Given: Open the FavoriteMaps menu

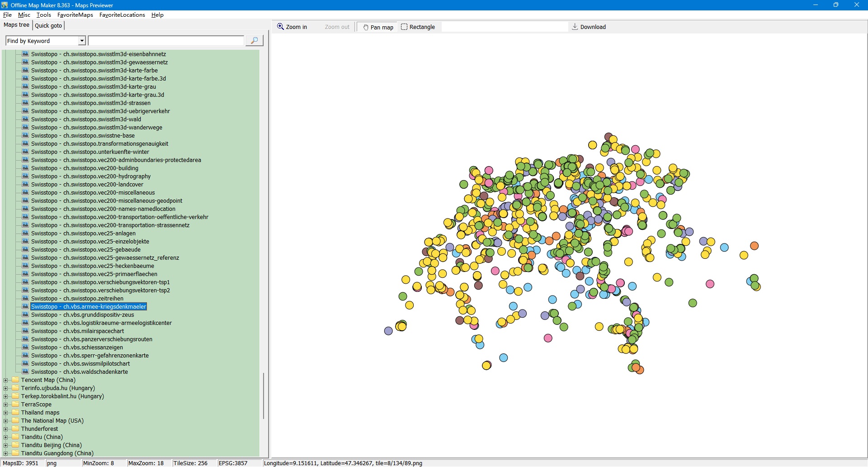Looking at the screenshot, I should tap(75, 15).
